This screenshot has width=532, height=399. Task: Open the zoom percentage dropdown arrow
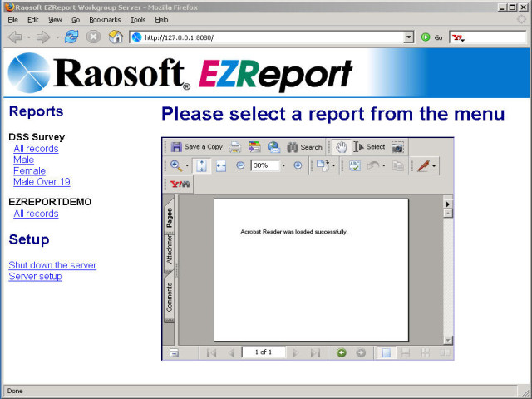click(x=283, y=165)
